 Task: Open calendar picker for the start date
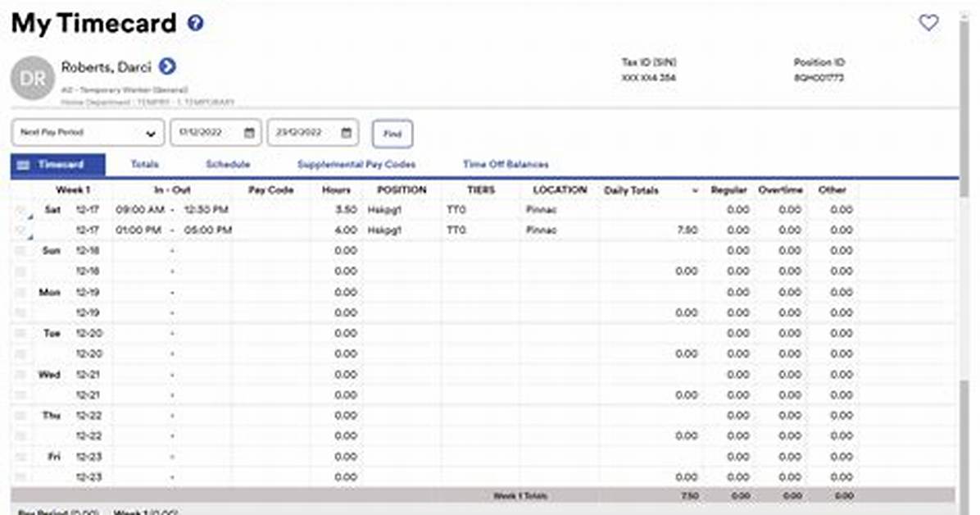(249, 133)
